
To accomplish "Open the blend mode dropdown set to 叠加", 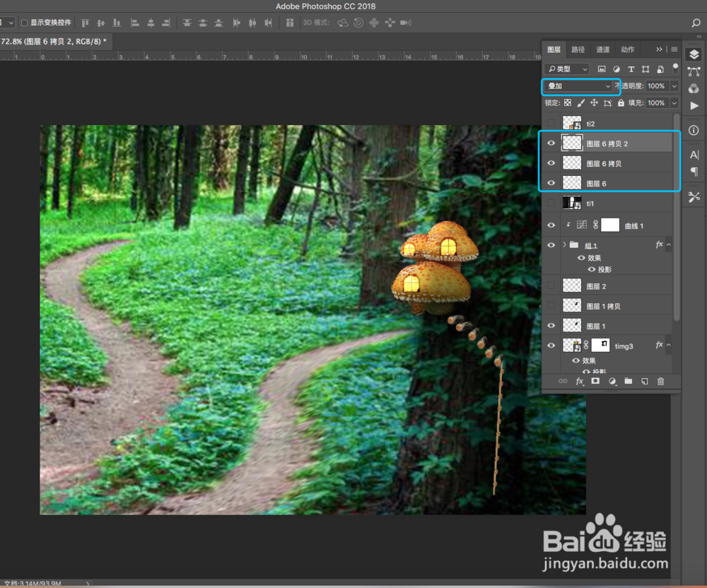I will pyautogui.click(x=579, y=86).
